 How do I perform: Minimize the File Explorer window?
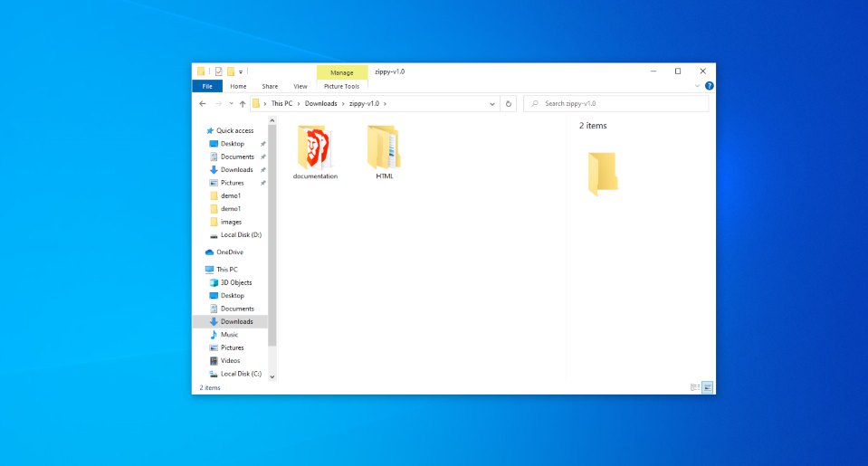653,71
